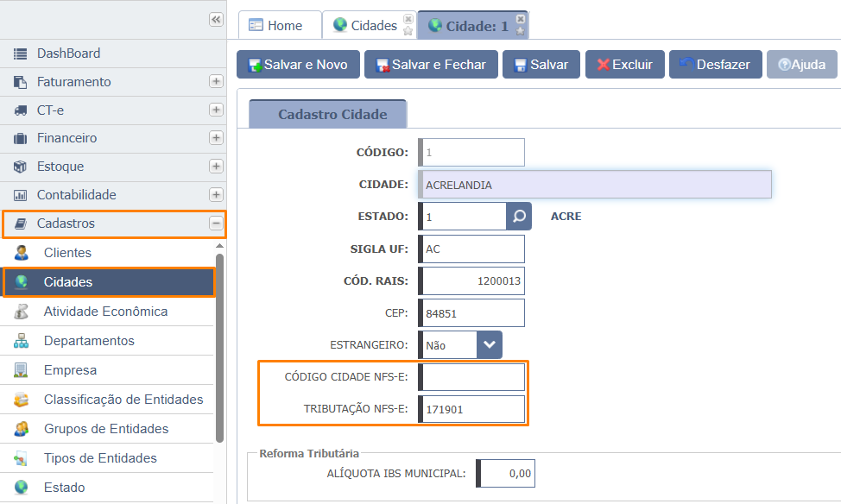Click the CT-e truck icon
Image resolution: width=841 pixels, height=504 pixels.
pyautogui.click(x=21, y=110)
